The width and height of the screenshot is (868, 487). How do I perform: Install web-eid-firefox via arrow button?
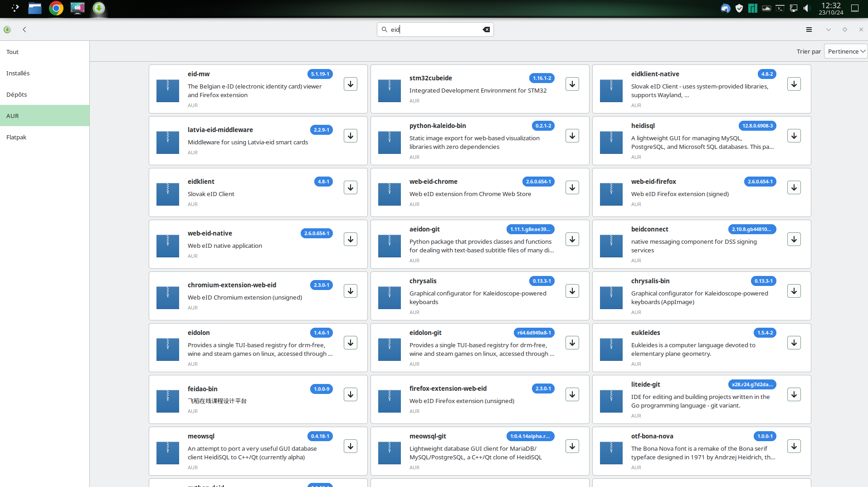pos(794,187)
